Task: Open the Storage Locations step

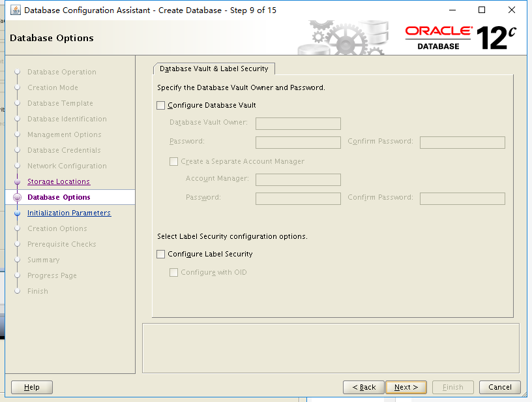Action: tap(59, 181)
